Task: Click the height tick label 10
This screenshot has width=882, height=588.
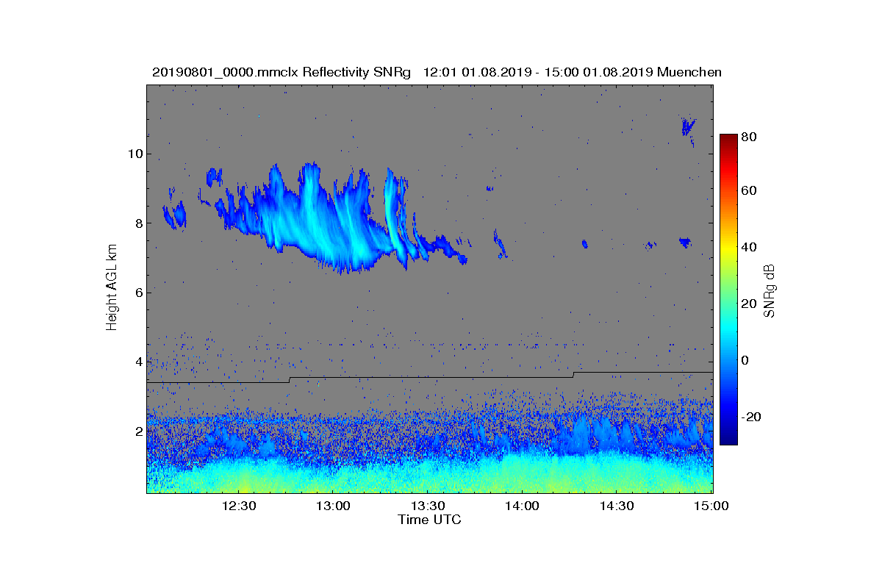Action: pyautogui.click(x=134, y=154)
